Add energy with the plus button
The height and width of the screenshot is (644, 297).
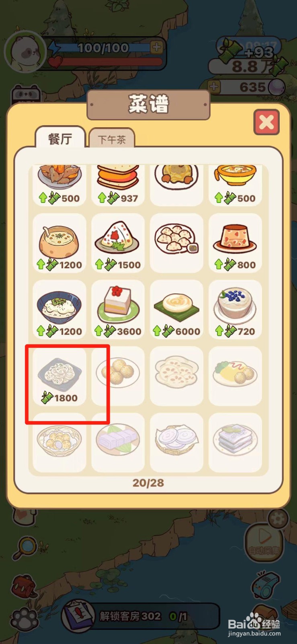pos(156,47)
